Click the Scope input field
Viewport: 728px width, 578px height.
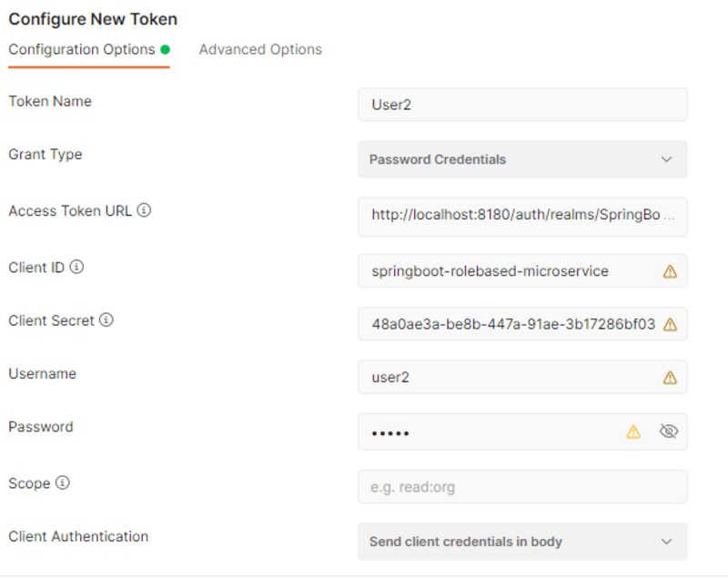pos(521,487)
